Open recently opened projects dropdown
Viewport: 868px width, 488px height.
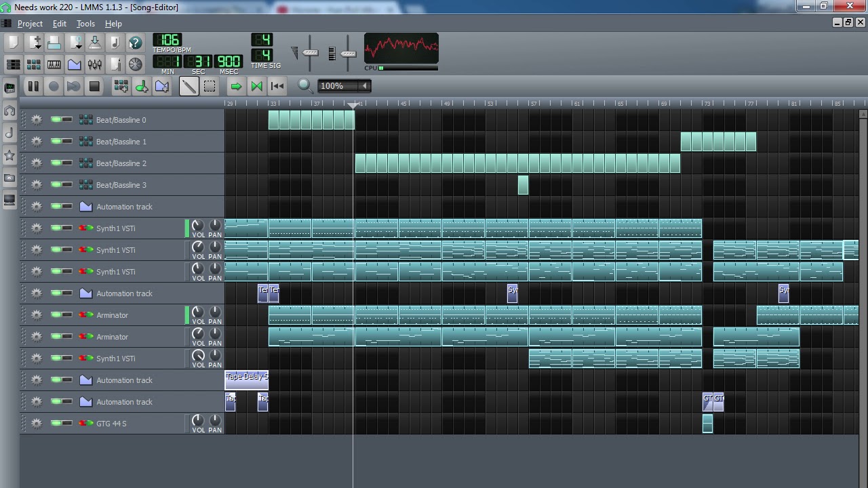74,43
